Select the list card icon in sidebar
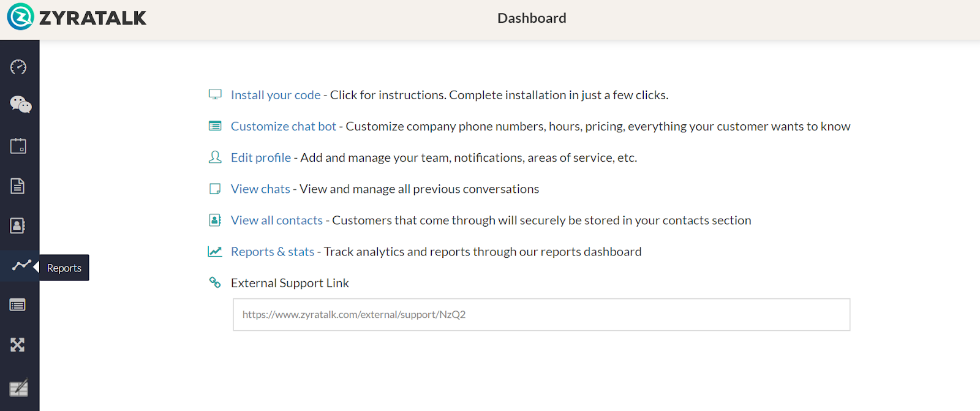Image resolution: width=980 pixels, height=411 pixels. click(x=18, y=305)
